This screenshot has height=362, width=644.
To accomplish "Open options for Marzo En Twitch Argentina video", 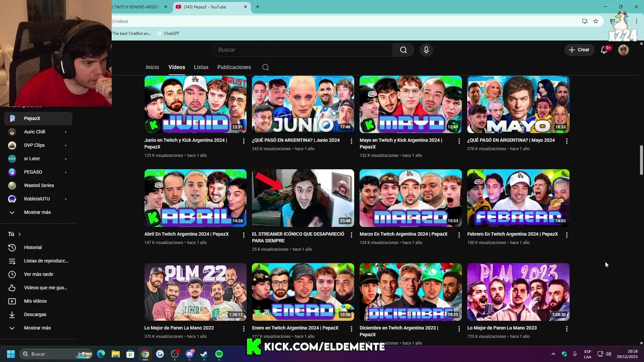I will (459, 235).
